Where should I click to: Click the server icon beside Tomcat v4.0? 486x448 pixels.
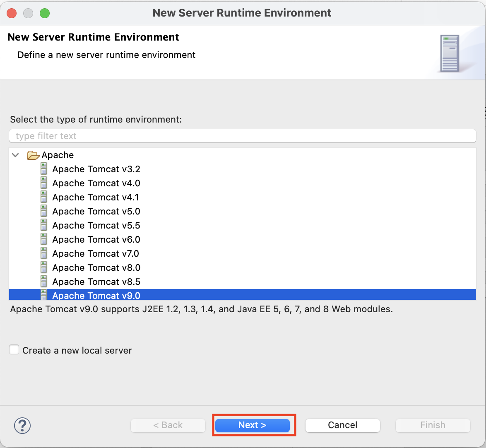point(44,183)
